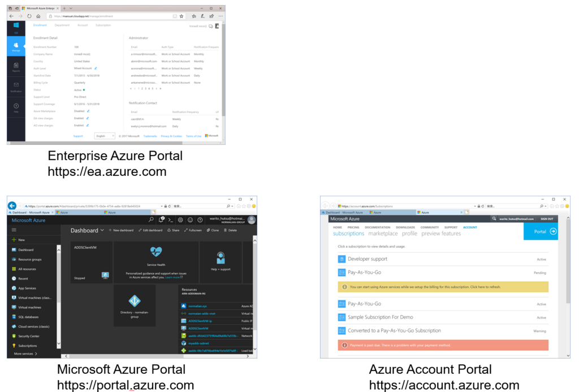Image resolution: width=579 pixels, height=392 pixels.
Task: Go to last page arrow in Administrator table
Action: (x=160, y=89)
